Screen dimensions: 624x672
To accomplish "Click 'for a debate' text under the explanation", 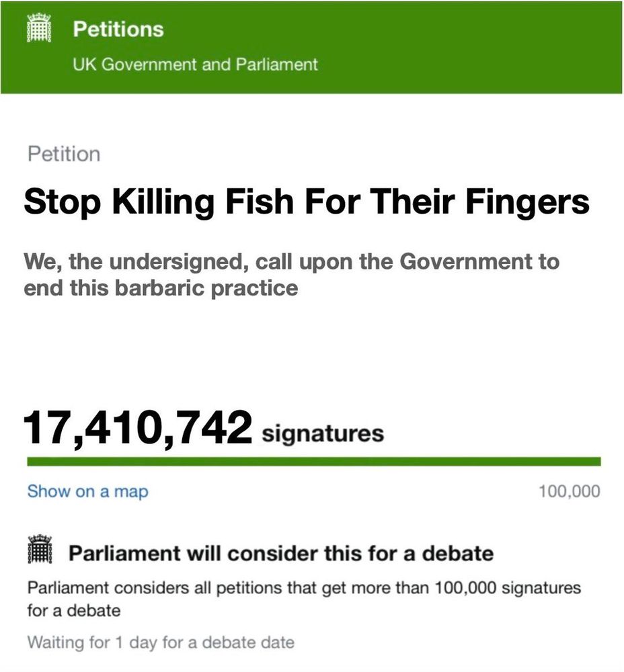I will 74,610.
